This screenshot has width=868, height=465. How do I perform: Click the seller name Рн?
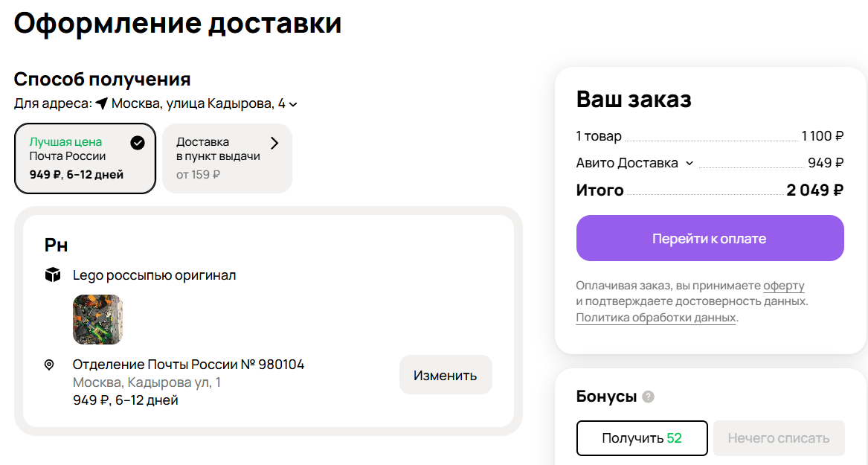57,245
